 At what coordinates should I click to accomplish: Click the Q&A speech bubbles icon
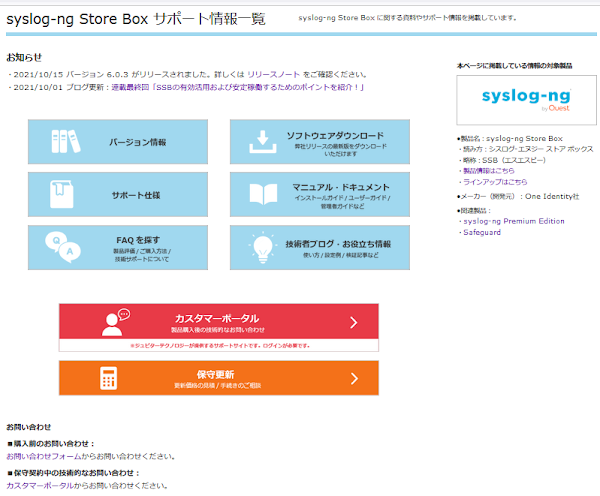pyautogui.click(x=63, y=247)
